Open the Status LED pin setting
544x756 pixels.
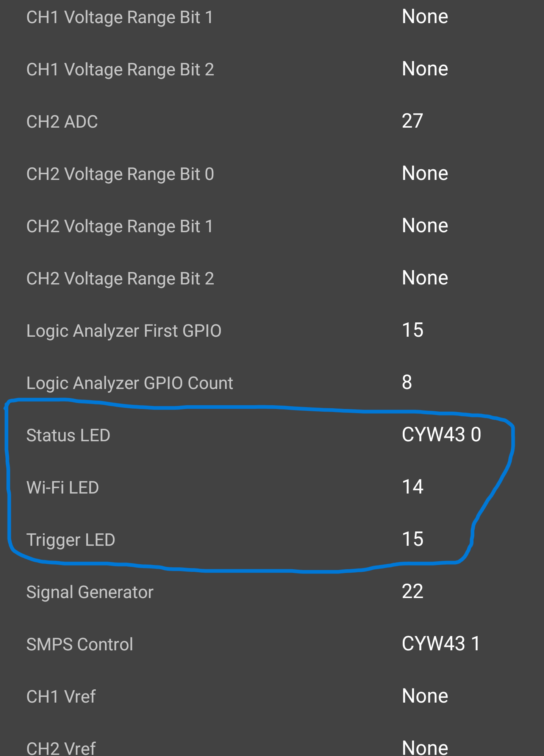click(x=272, y=436)
